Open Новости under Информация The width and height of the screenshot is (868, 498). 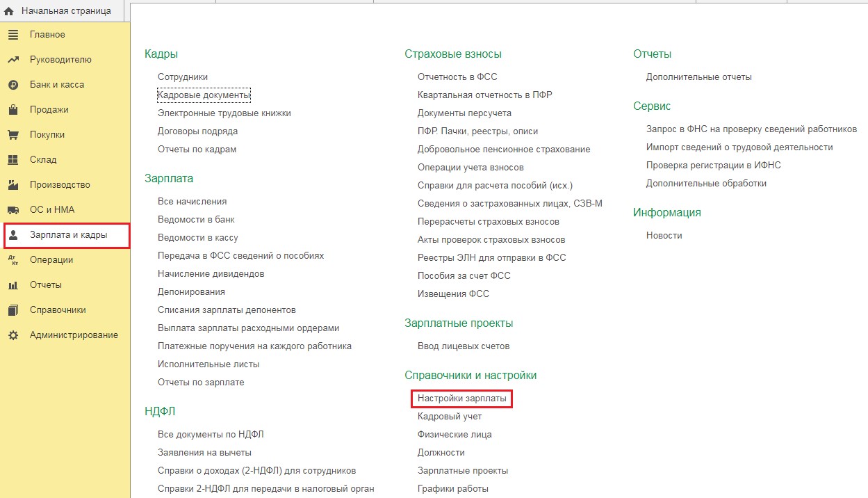point(664,236)
